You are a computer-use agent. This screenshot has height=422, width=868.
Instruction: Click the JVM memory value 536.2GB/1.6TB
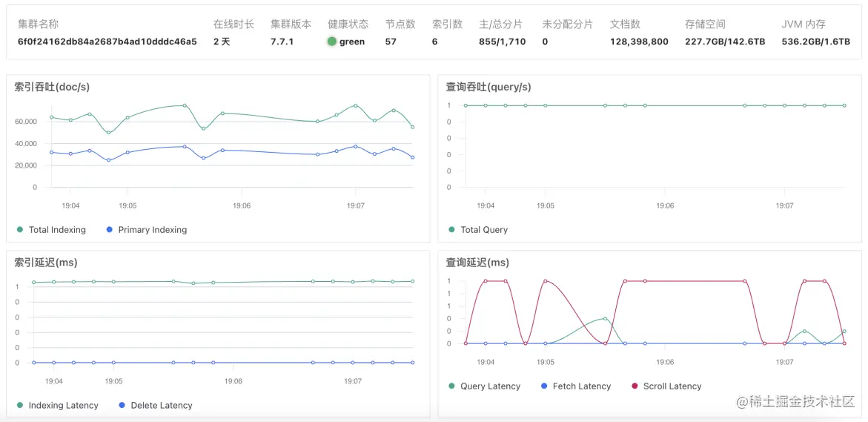(x=815, y=42)
